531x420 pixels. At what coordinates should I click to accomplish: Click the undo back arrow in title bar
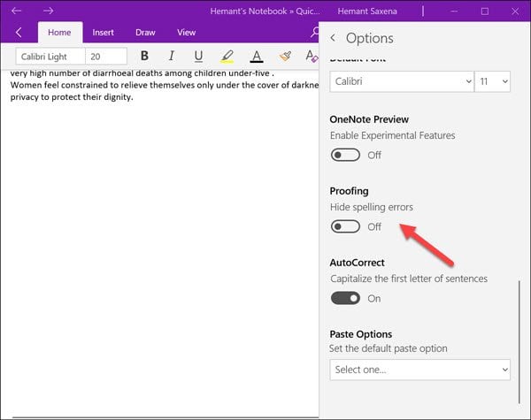pyautogui.click(x=16, y=11)
